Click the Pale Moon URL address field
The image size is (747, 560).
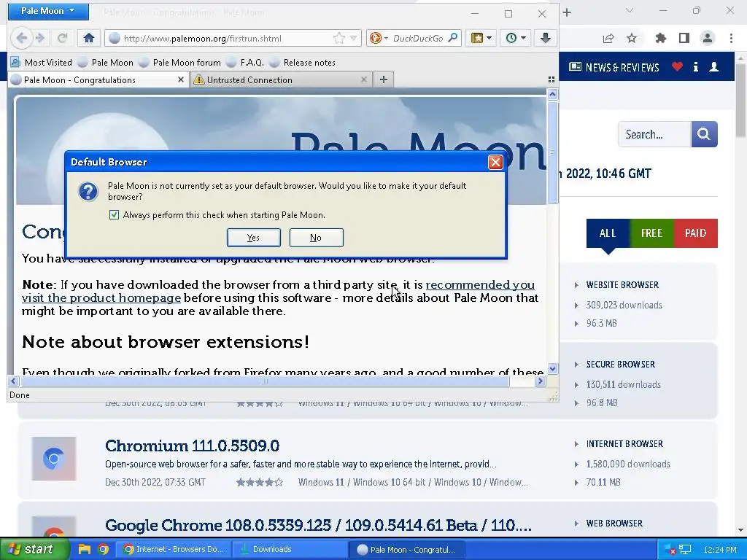(226, 39)
